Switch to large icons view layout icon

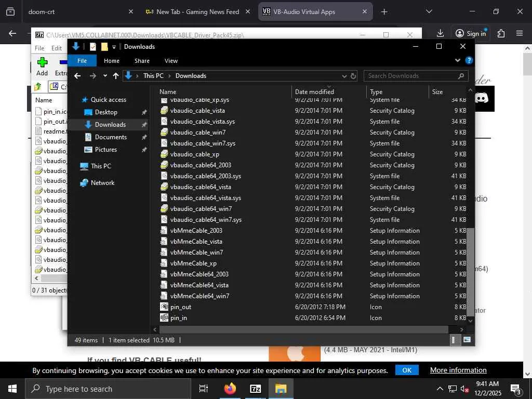(x=467, y=340)
